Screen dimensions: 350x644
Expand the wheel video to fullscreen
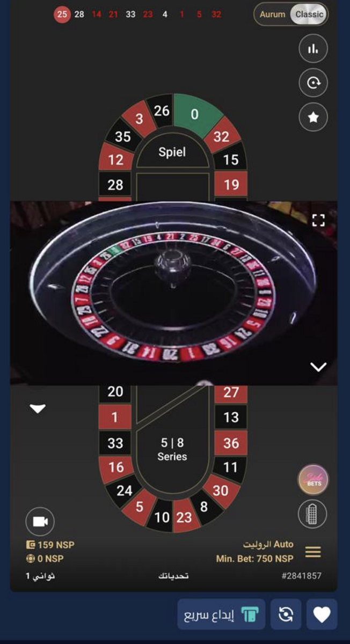click(318, 219)
